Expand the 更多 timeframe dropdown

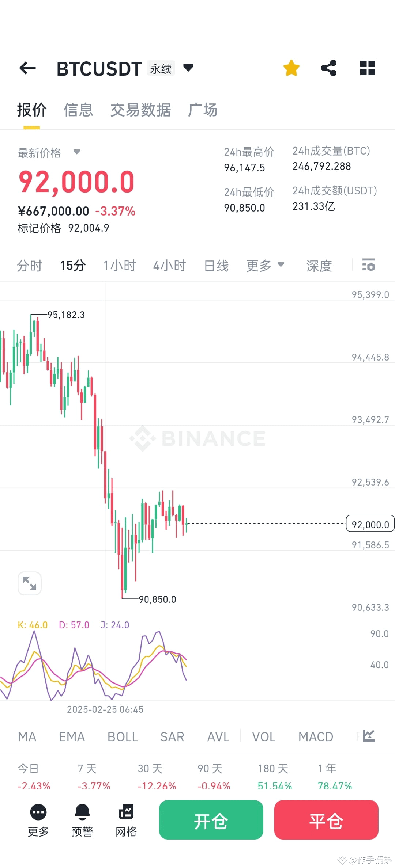tap(265, 266)
